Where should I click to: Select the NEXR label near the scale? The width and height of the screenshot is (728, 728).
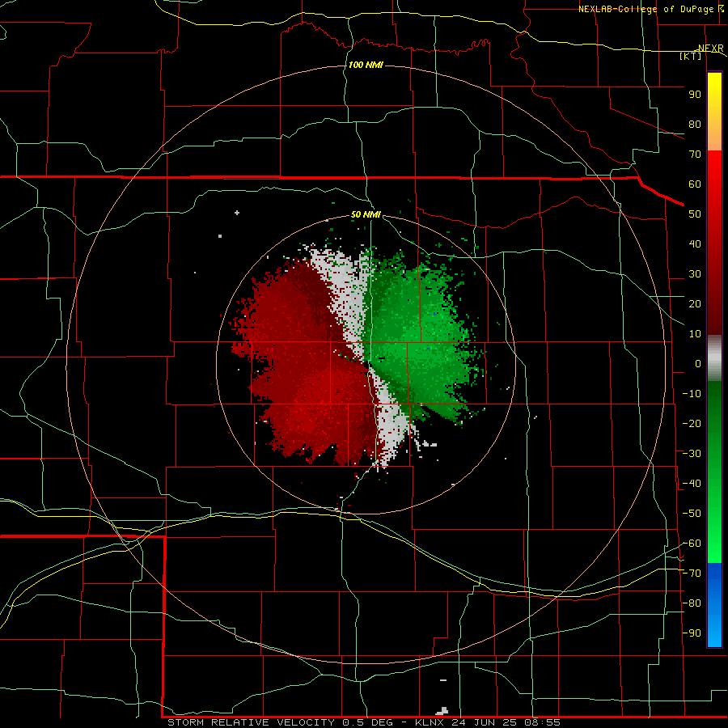(x=711, y=49)
